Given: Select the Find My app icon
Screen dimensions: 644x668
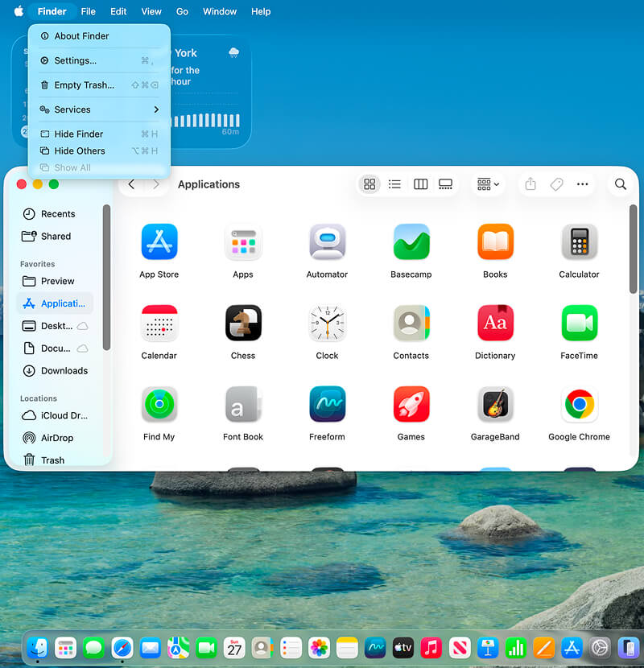Looking at the screenshot, I should [159, 404].
